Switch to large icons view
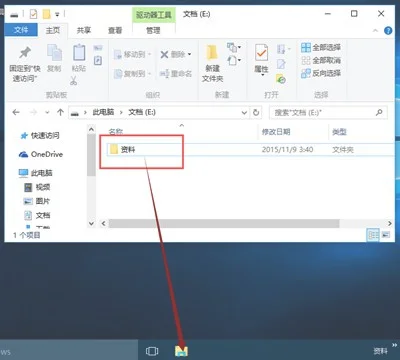The height and width of the screenshot is (360, 400). tap(386, 235)
